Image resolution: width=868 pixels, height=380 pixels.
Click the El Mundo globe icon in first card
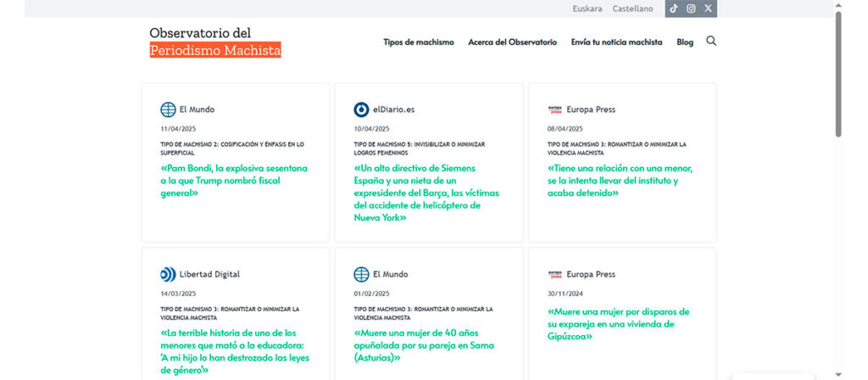[168, 109]
